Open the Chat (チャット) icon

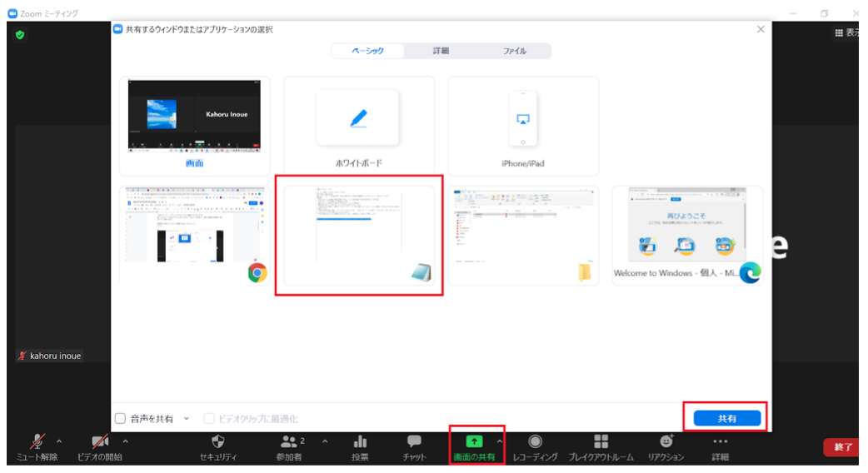coord(414,442)
